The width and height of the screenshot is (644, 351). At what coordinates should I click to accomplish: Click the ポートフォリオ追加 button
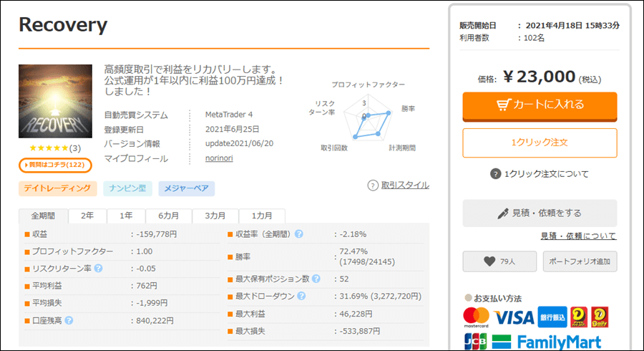(580, 261)
